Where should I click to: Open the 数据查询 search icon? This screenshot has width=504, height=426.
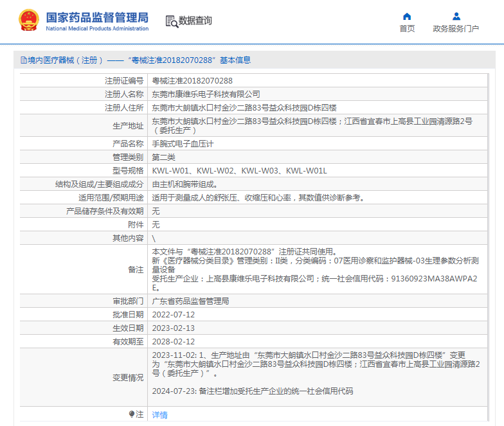click(x=172, y=21)
